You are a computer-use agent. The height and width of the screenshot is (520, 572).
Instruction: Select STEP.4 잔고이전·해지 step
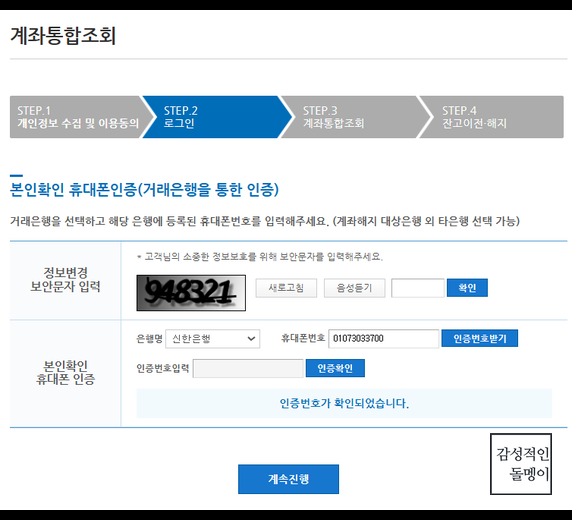pos(492,117)
